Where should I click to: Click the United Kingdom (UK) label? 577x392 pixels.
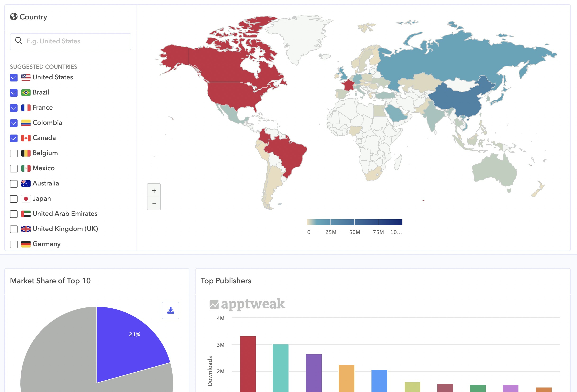[65, 229]
